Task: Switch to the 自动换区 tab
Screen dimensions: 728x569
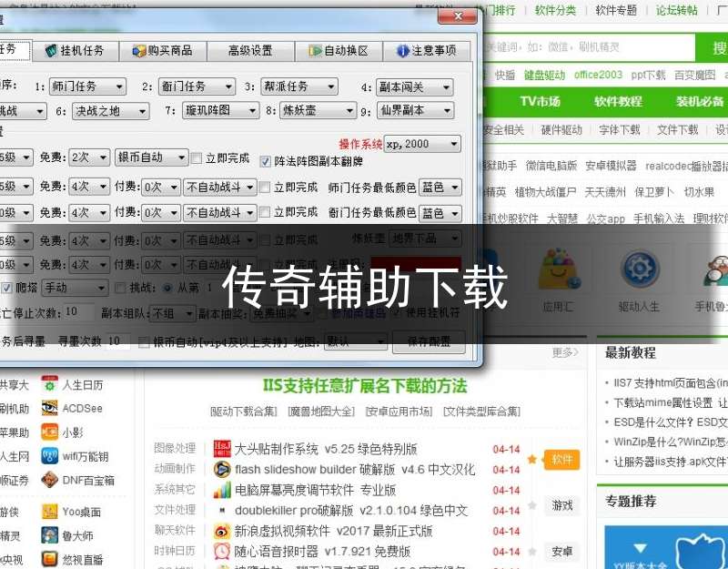Action: (339, 51)
